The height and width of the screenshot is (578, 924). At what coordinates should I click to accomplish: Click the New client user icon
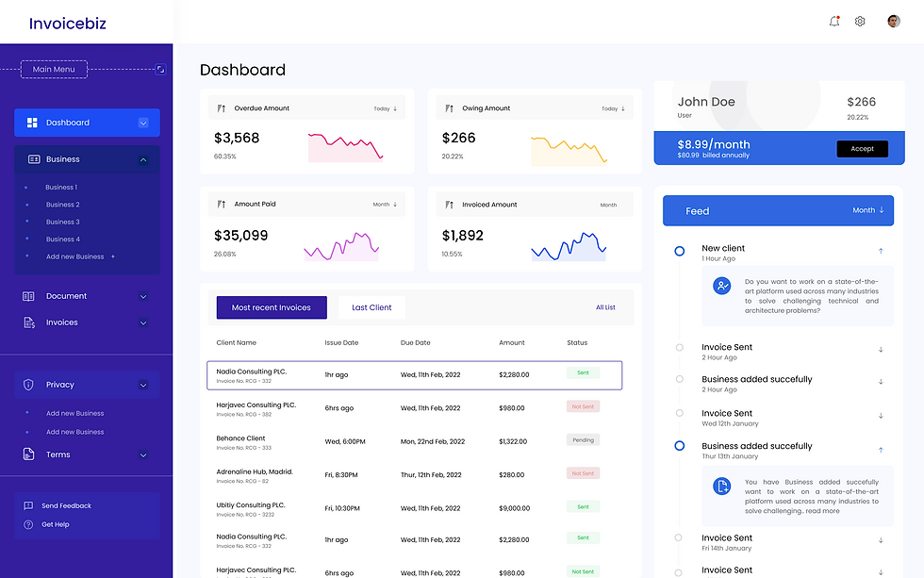coord(722,286)
